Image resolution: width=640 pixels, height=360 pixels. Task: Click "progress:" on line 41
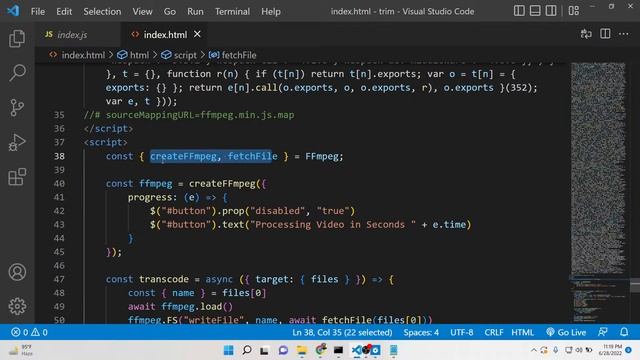152,197
